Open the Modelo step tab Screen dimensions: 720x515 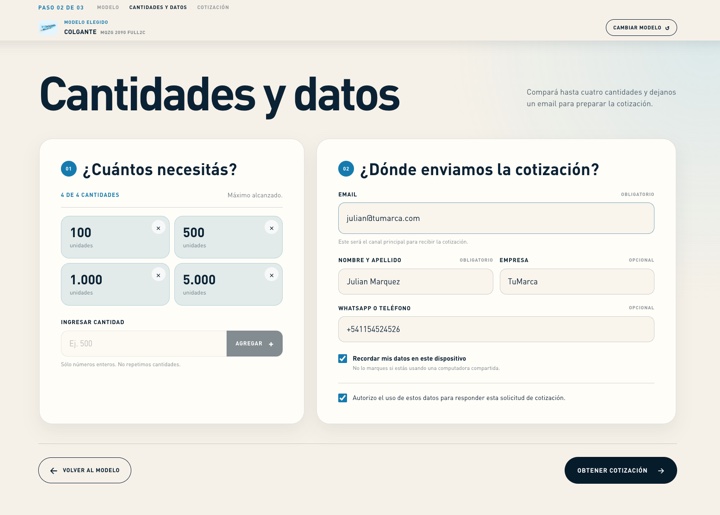click(108, 7)
